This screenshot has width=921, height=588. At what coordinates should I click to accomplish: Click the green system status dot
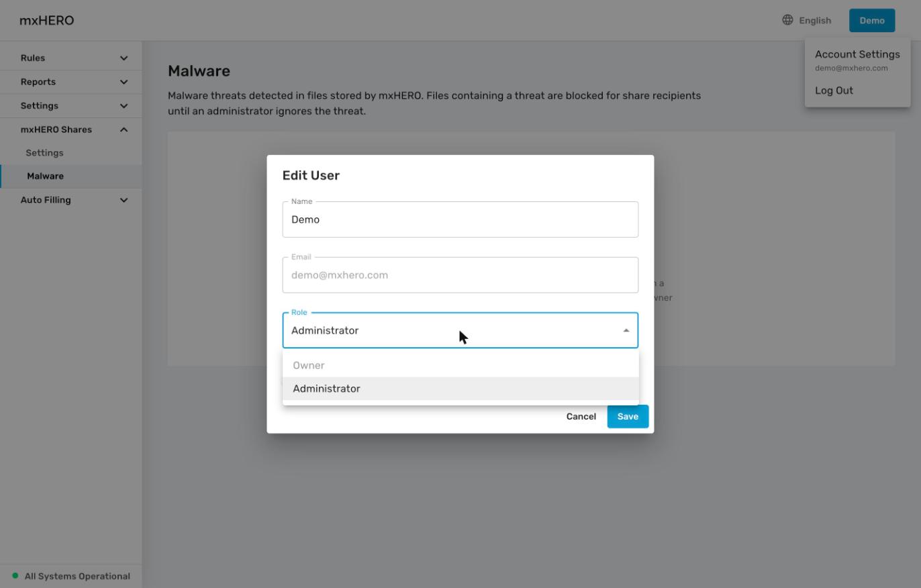click(x=15, y=576)
